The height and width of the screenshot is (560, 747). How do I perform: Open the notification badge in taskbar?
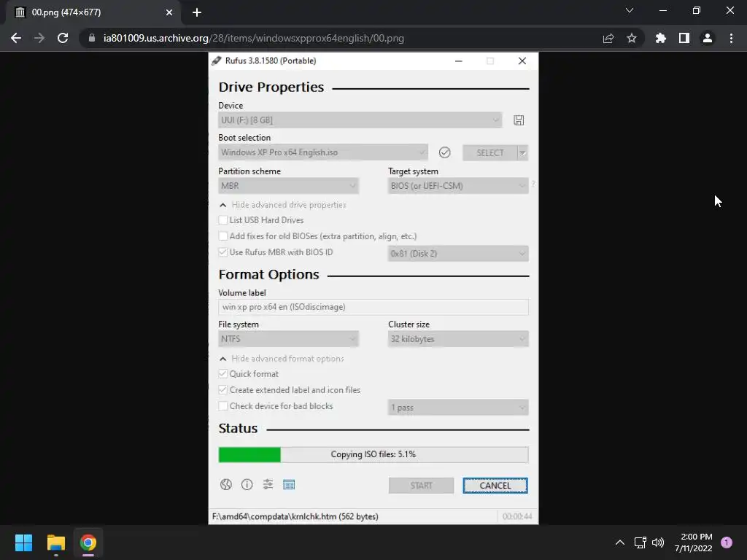pyautogui.click(x=726, y=542)
